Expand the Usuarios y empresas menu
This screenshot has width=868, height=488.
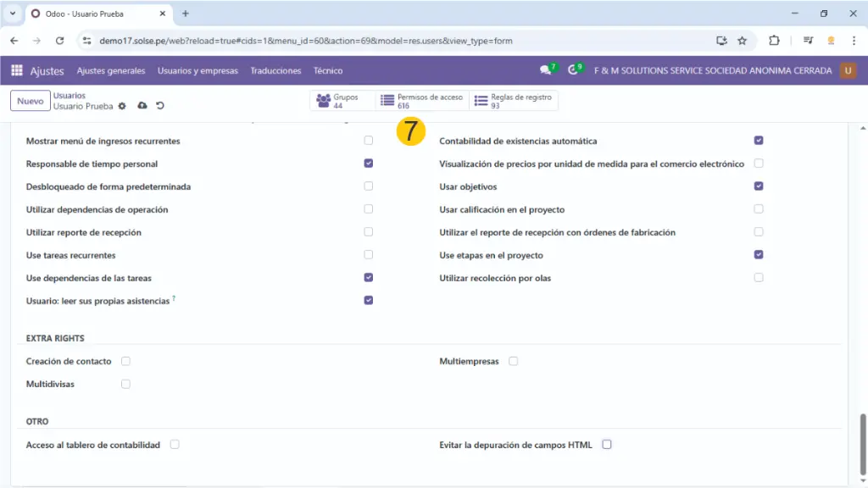click(x=198, y=71)
